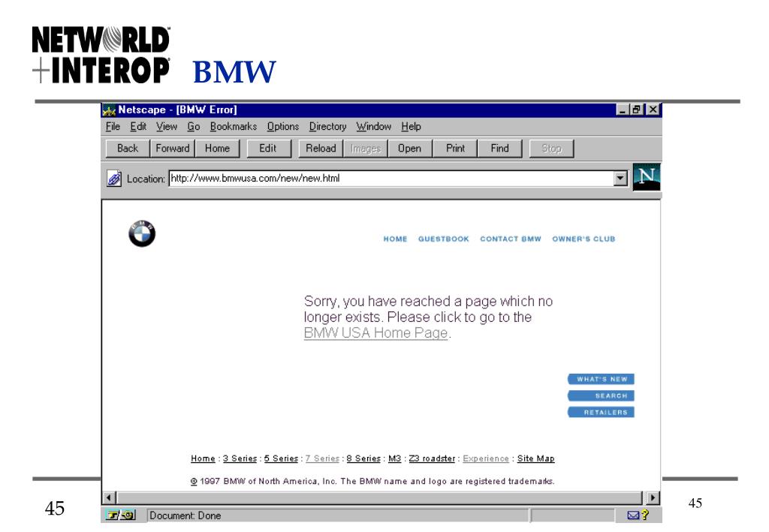Click the footer Home link
This screenshot has width=769, height=532.
point(203,458)
